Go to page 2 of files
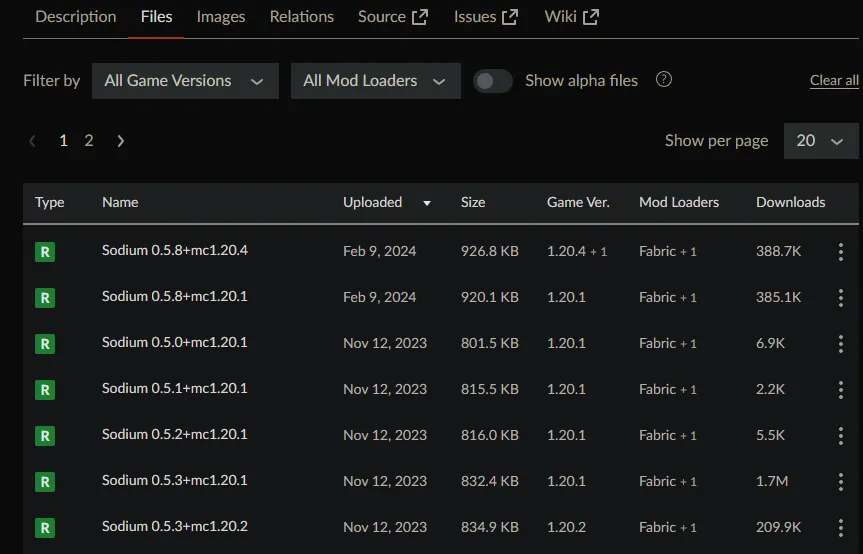 (x=89, y=141)
